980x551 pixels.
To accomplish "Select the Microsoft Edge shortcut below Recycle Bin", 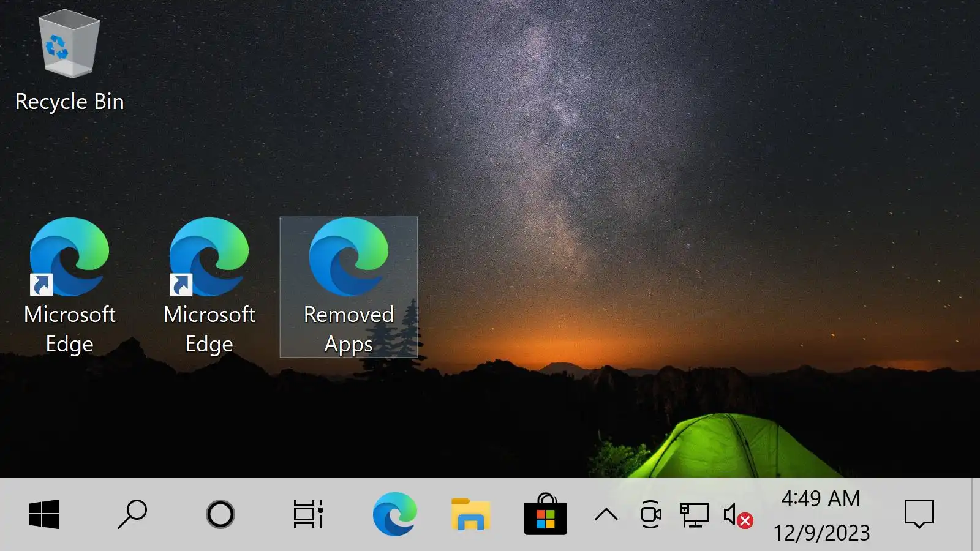I will point(69,287).
